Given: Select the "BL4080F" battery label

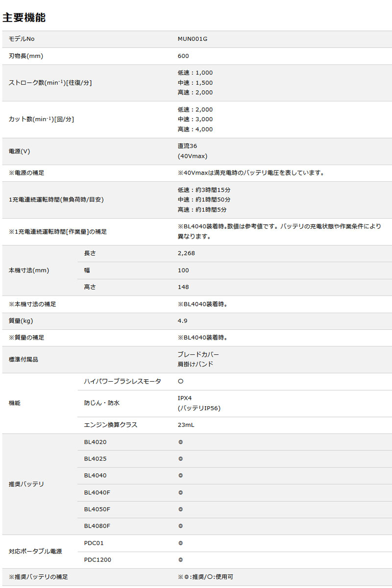Looking at the screenshot, I should [98, 526].
